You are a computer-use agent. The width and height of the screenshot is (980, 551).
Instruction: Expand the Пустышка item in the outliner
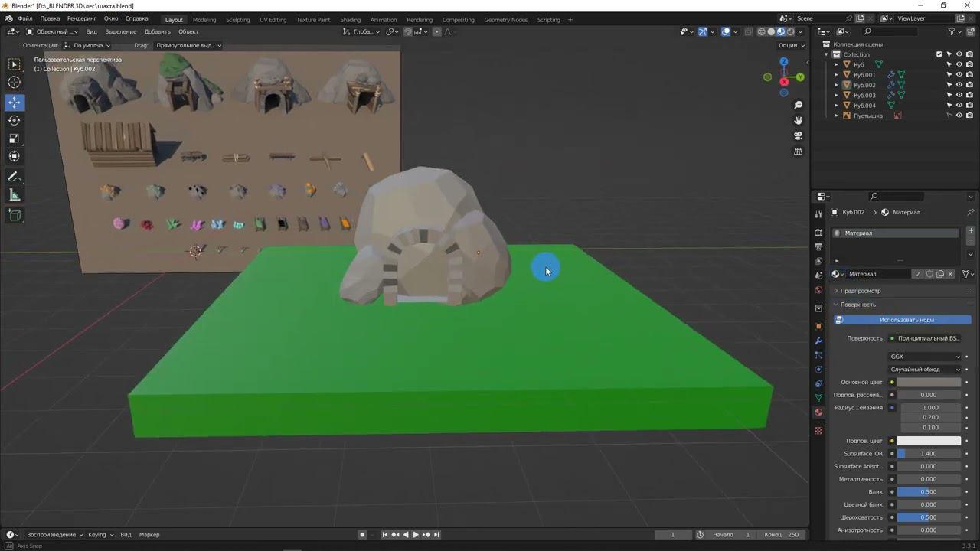coord(836,116)
